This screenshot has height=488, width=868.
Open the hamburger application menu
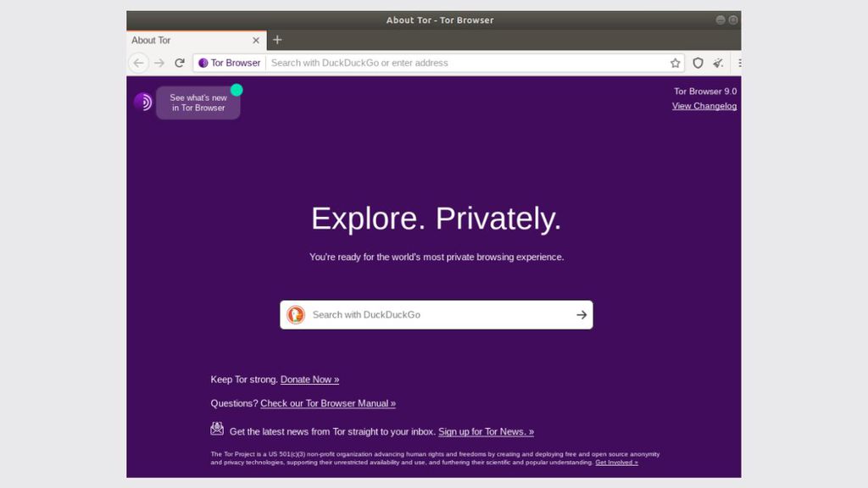pyautogui.click(x=738, y=63)
